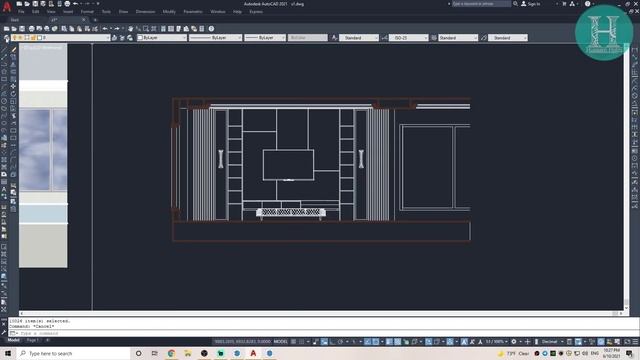
Task: Open the table style Standard dropdown
Action: tap(458, 38)
